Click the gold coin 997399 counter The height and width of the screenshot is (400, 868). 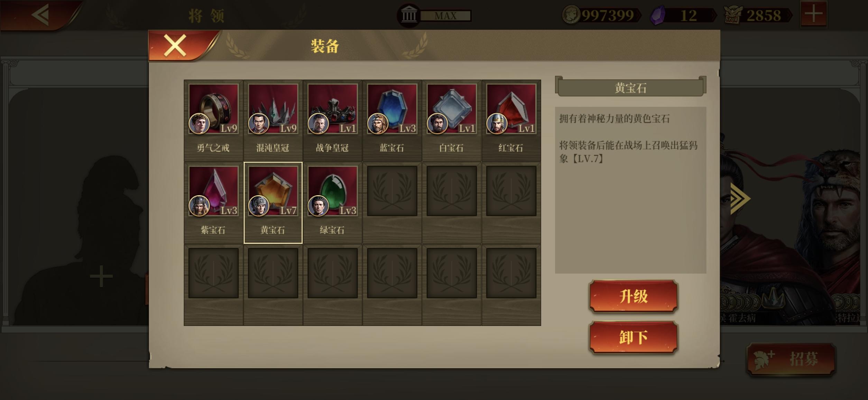[601, 15]
